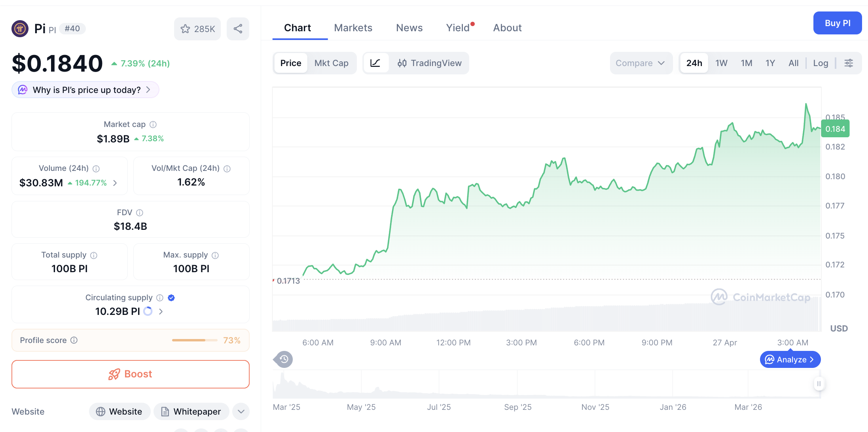This screenshot has width=868, height=432.
Task: Add Pi to watchlist via star icon
Action: coord(185,28)
